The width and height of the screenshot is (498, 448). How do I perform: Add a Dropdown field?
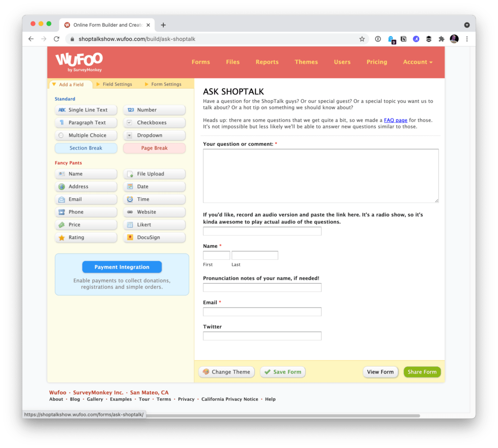(154, 135)
